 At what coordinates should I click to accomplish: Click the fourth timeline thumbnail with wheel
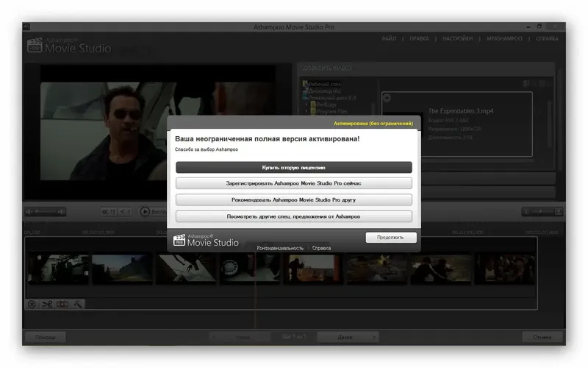tap(250, 269)
